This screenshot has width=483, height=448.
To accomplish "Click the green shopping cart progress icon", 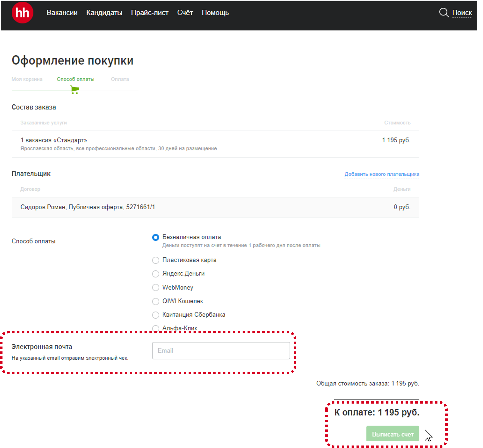I will (75, 90).
